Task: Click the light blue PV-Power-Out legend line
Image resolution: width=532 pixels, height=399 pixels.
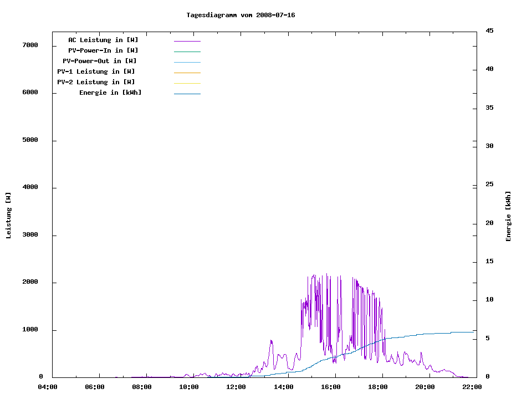Action: tap(187, 62)
